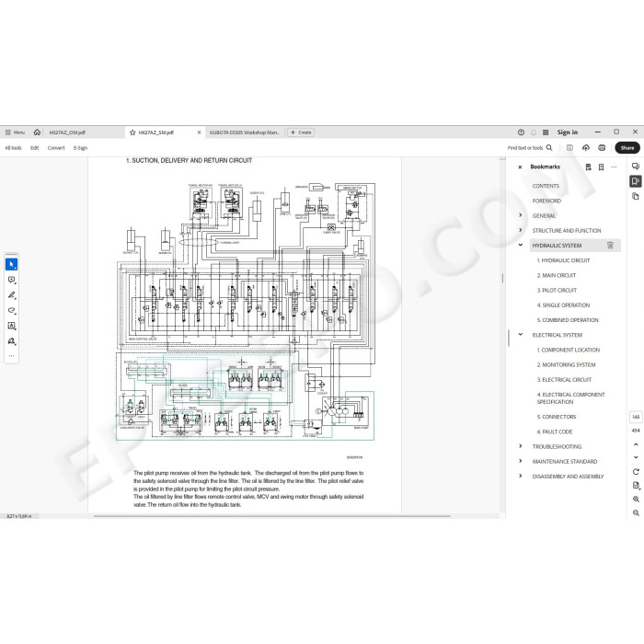The height and width of the screenshot is (644, 644).
Task: Click the Create button
Action: click(x=301, y=132)
